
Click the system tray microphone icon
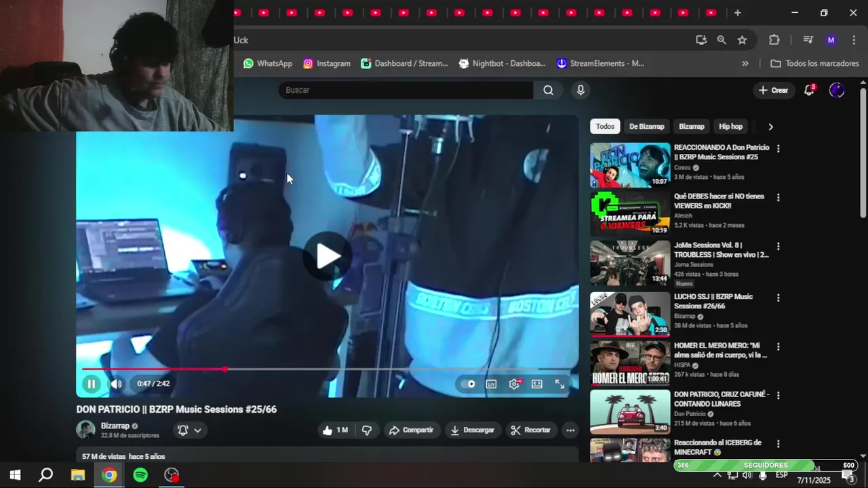pyautogui.click(x=763, y=475)
